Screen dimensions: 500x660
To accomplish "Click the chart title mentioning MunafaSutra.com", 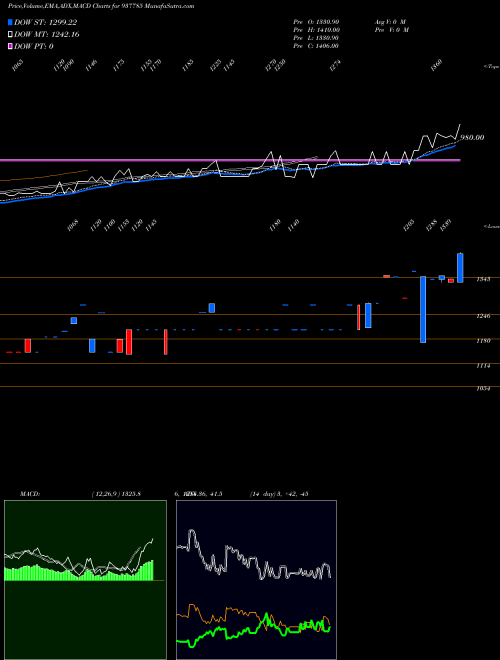I will (x=101, y=6).
